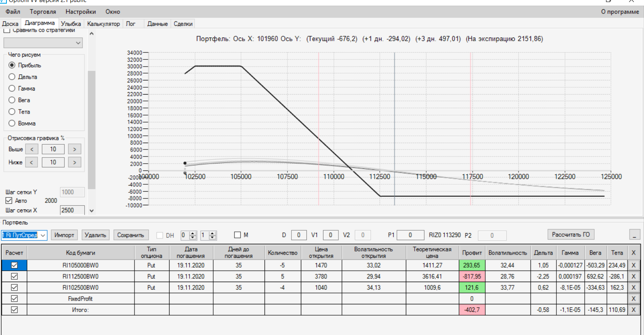The image size is (644, 335).
Task: Click the left panel scrollbar thumb
Action: 92,130
